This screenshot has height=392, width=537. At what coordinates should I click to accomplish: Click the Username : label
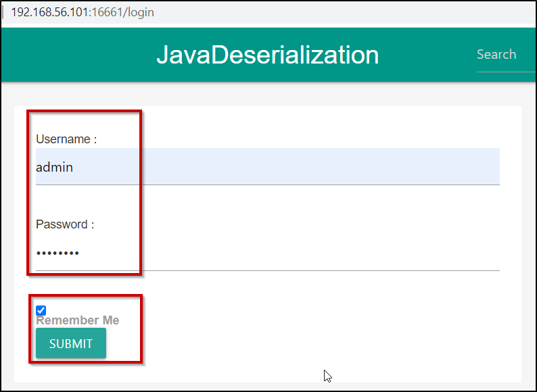[66, 139]
